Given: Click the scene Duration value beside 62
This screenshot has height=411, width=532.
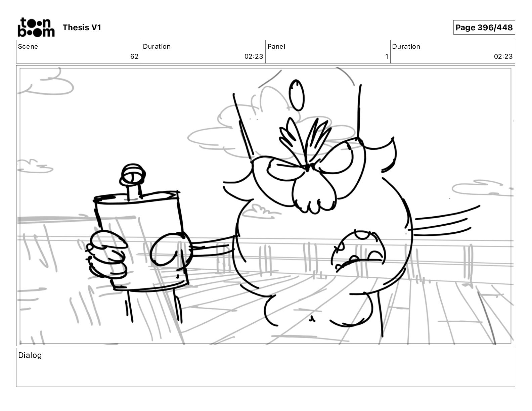Looking at the screenshot, I should point(254,56).
